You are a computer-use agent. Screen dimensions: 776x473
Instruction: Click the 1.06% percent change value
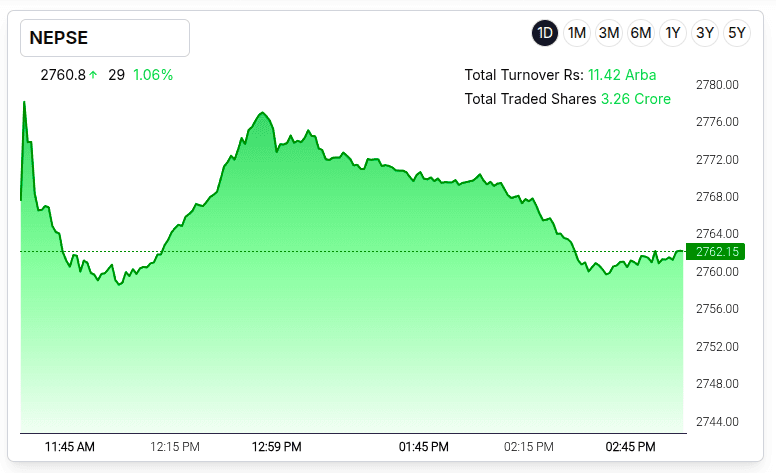point(153,75)
